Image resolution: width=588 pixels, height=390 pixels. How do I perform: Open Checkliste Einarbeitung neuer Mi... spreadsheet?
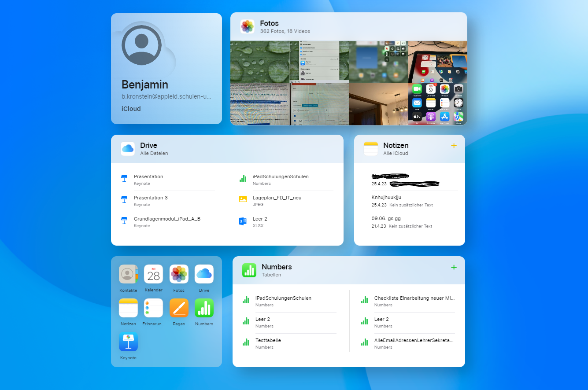[x=407, y=302]
